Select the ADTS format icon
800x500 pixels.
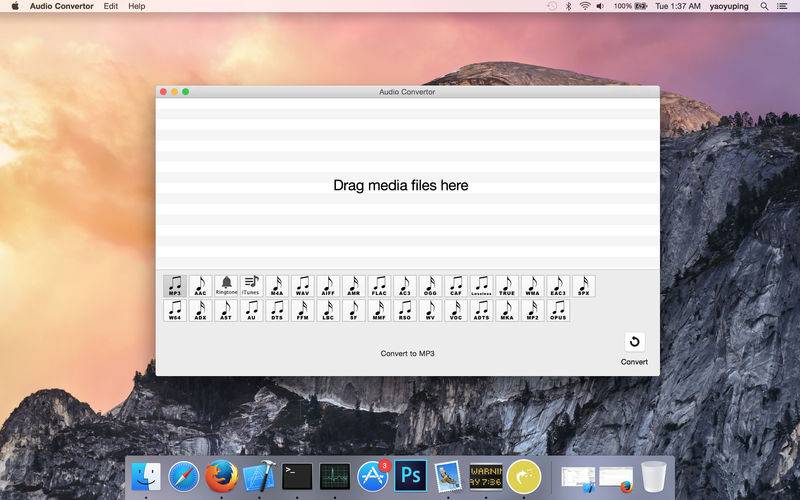coord(481,310)
